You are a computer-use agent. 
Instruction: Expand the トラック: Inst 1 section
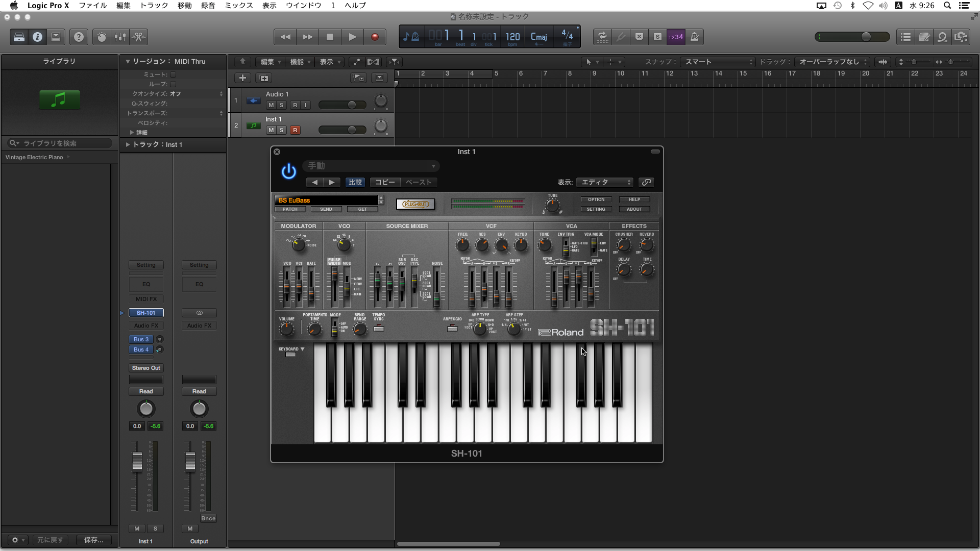tap(128, 144)
